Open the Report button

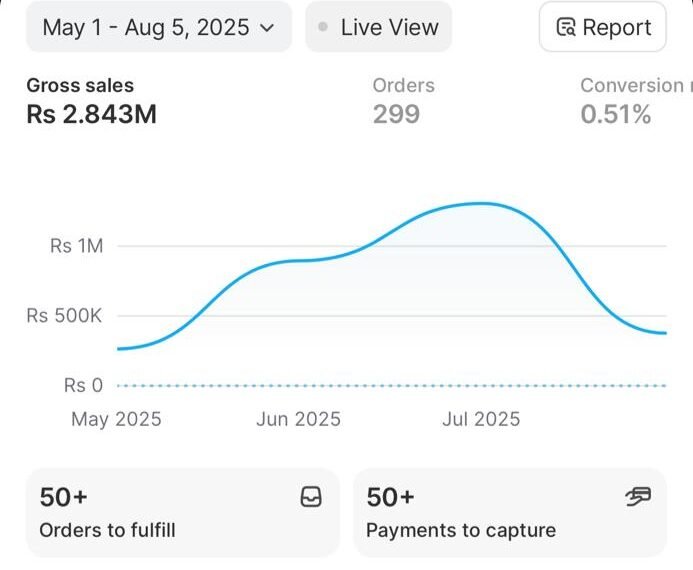click(602, 27)
